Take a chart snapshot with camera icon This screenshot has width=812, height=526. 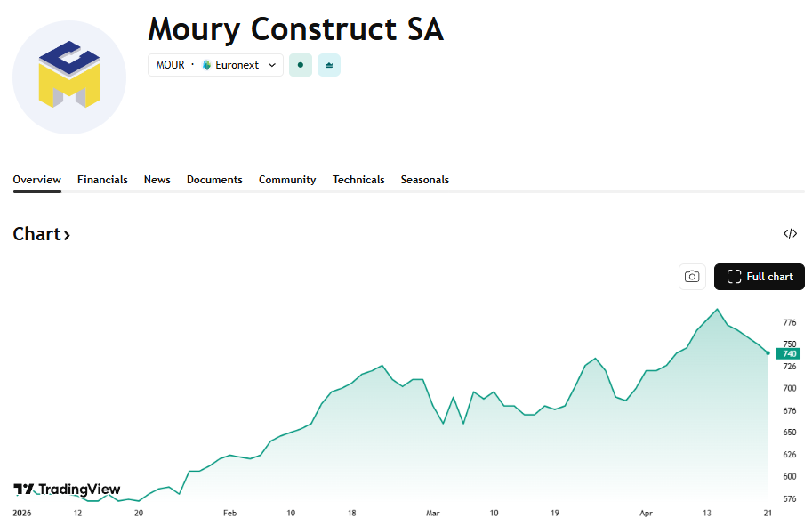(x=692, y=277)
